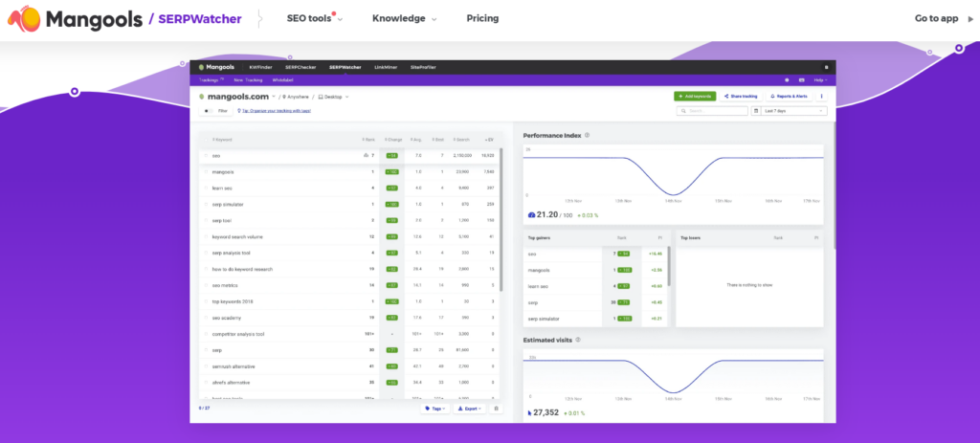980x443 pixels.
Task: Toggle the Filter switch
Action: pos(208,111)
